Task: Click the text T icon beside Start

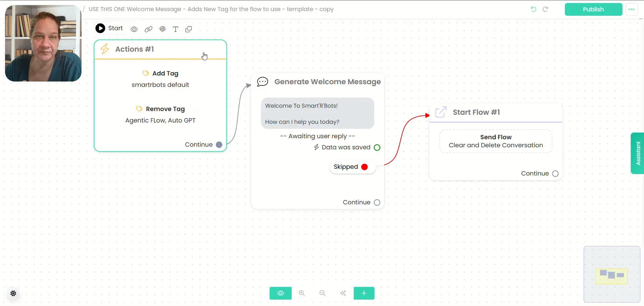Action: pos(175,29)
